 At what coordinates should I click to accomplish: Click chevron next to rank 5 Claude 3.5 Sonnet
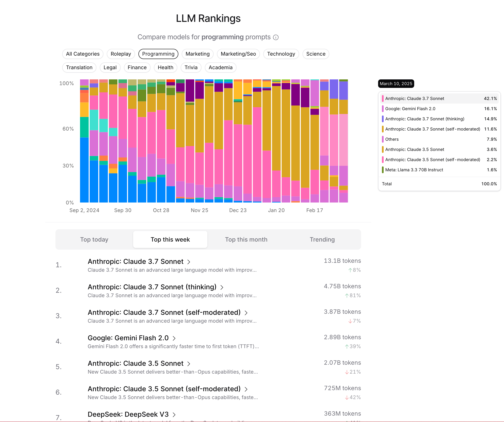pyautogui.click(x=189, y=363)
